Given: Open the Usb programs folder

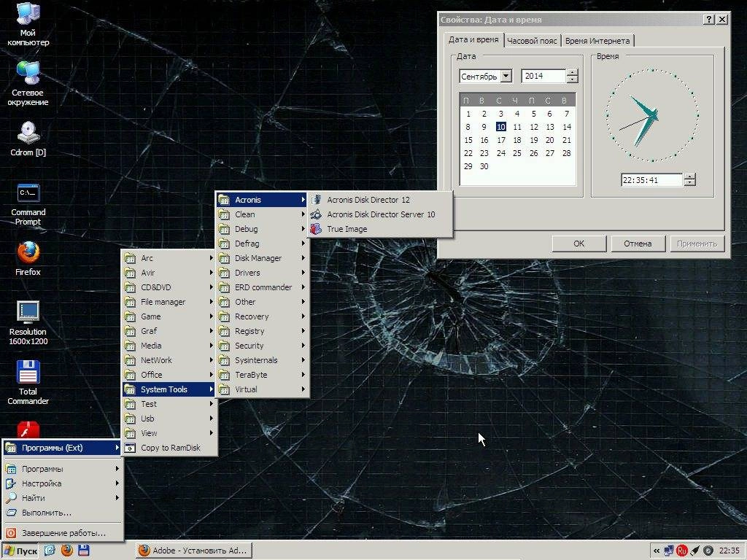Looking at the screenshot, I should [x=169, y=419].
